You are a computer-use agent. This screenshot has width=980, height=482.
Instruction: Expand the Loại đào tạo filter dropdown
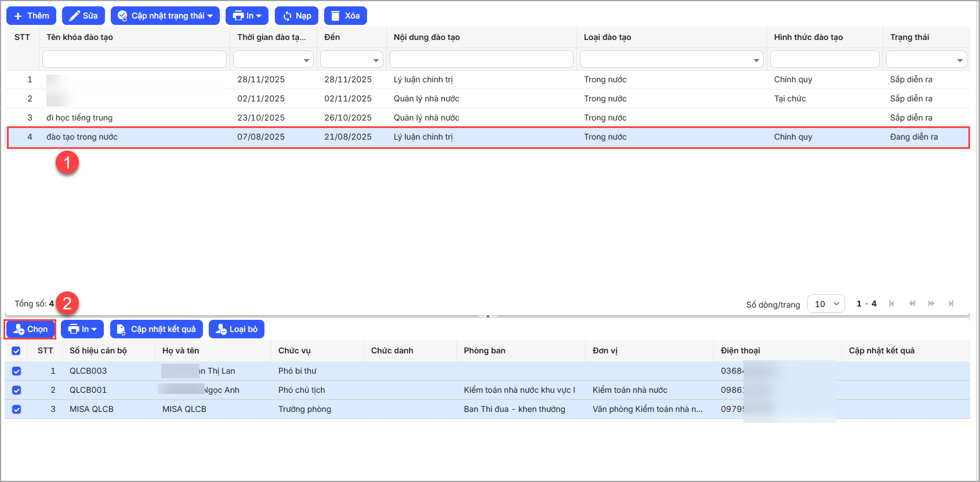pos(672,60)
